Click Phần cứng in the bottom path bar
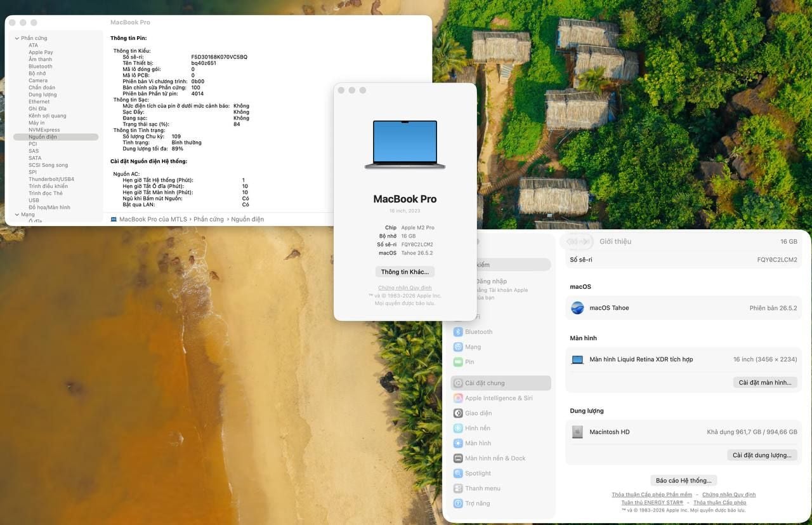The height and width of the screenshot is (525, 812). point(209,220)
